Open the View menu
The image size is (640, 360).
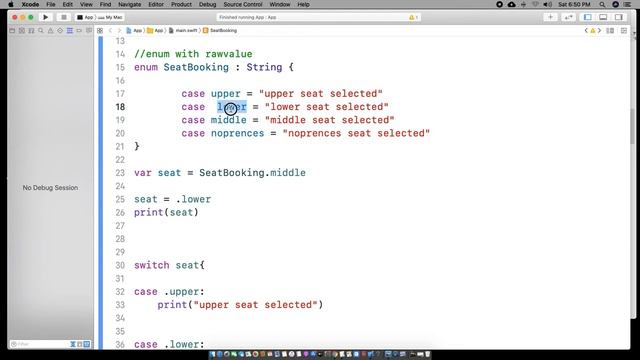coord(86,4)
